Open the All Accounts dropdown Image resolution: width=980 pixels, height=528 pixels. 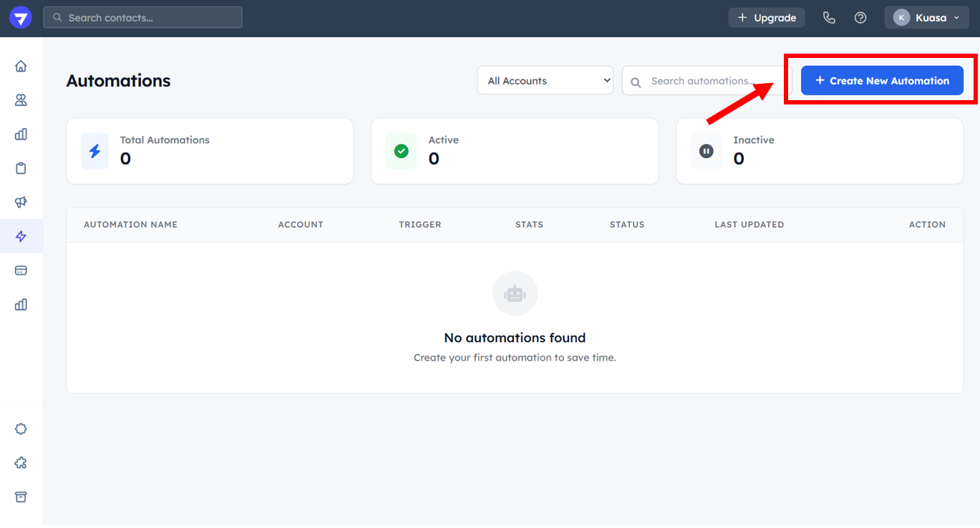coord(545,81)
